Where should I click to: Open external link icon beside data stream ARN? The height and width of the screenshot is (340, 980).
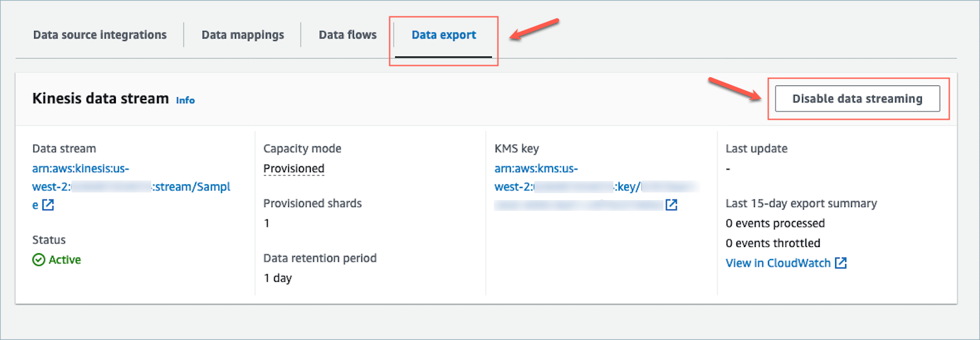[x=48, y=205]
